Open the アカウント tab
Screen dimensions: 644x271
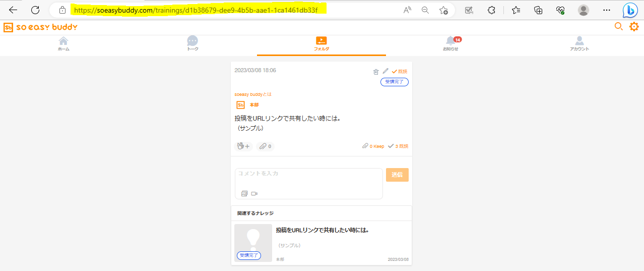tap(579, 44)
